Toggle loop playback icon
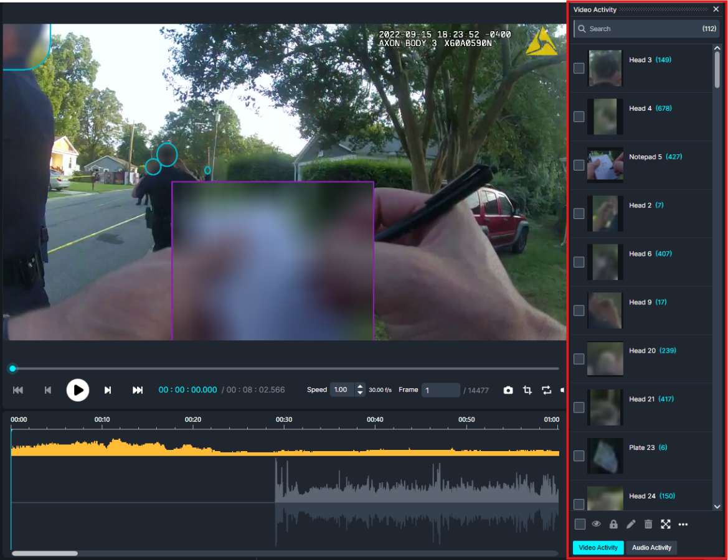Image resolution: width=728 pixels, height=560 pixels. [546, 390]
